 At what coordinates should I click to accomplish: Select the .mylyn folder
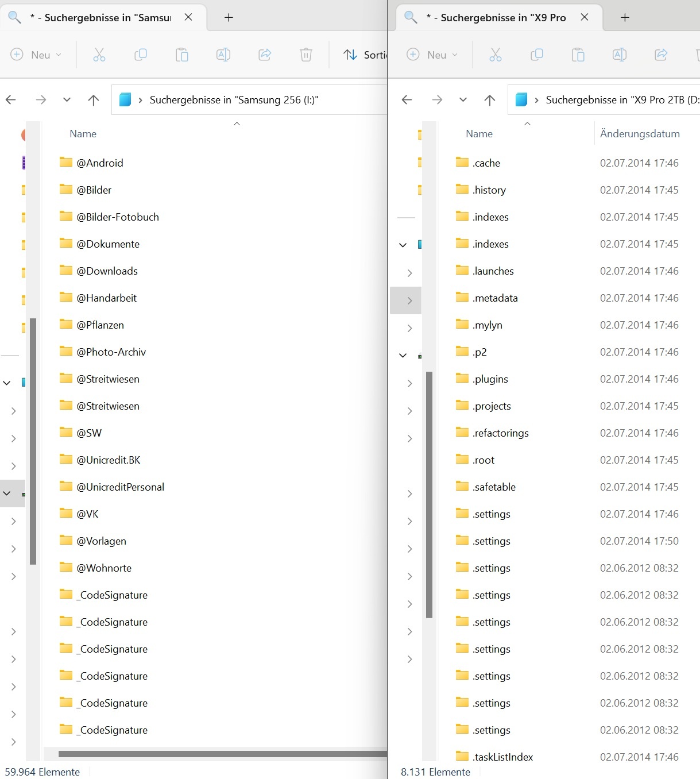pyautogui.click(x=488, y=325)
